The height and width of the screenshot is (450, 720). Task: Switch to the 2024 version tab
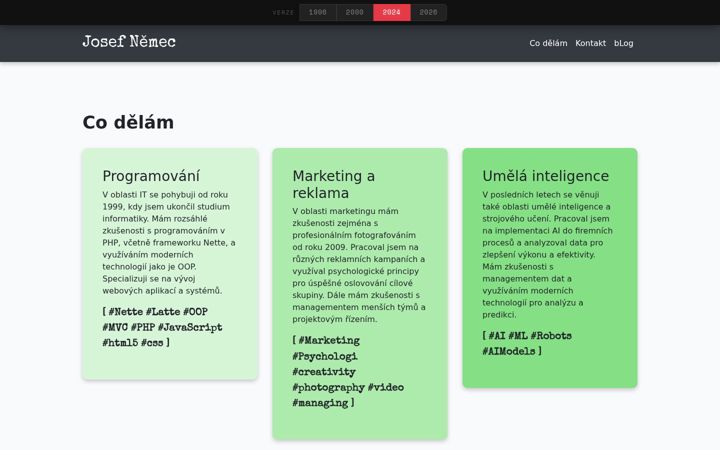click(391, 12)
